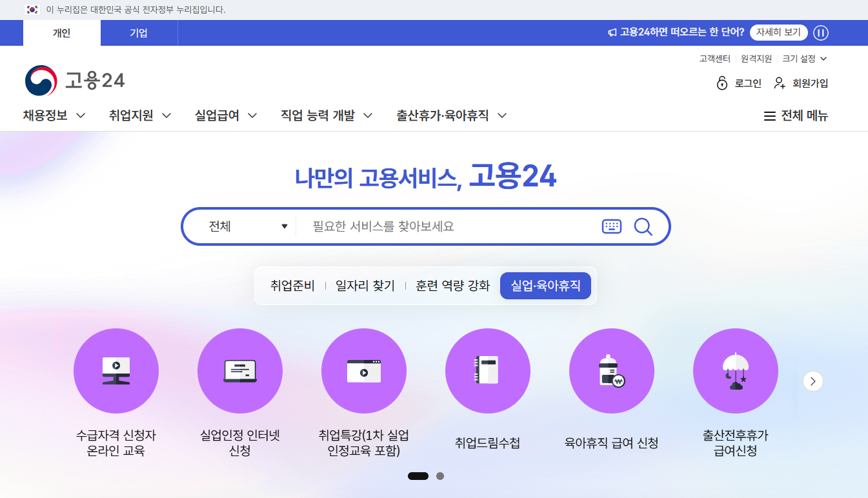This screenshot has width=868, height=498.
Task: Select the 출산전후휴가 급여신청 umbrella icon
Action: 735,371
